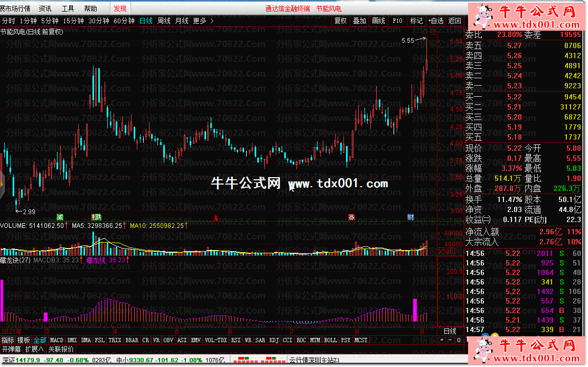Click the blue 财 event marker icon
This screenshot has height=367, width=588.
pos(410,217)
